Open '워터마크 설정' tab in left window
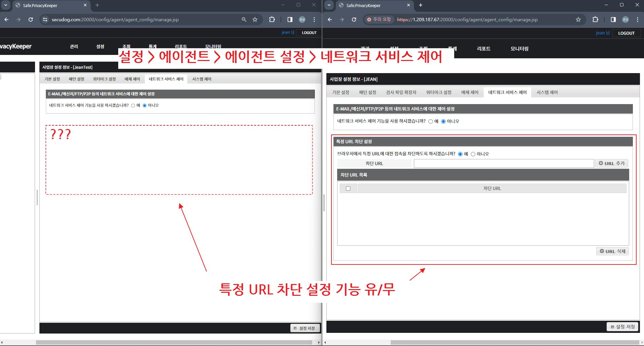Screen dimensions: 644x346 pos(104,79)
